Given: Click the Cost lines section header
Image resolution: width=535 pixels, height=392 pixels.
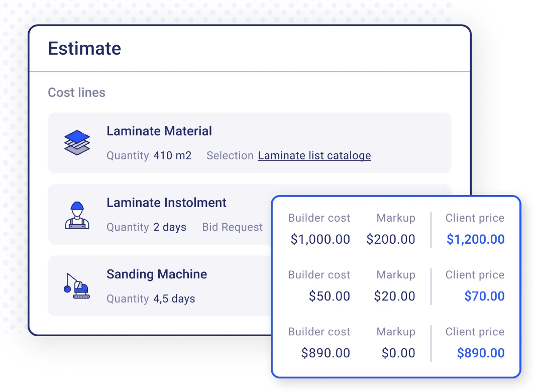Looking at the screenshot, I should [76, 92].
